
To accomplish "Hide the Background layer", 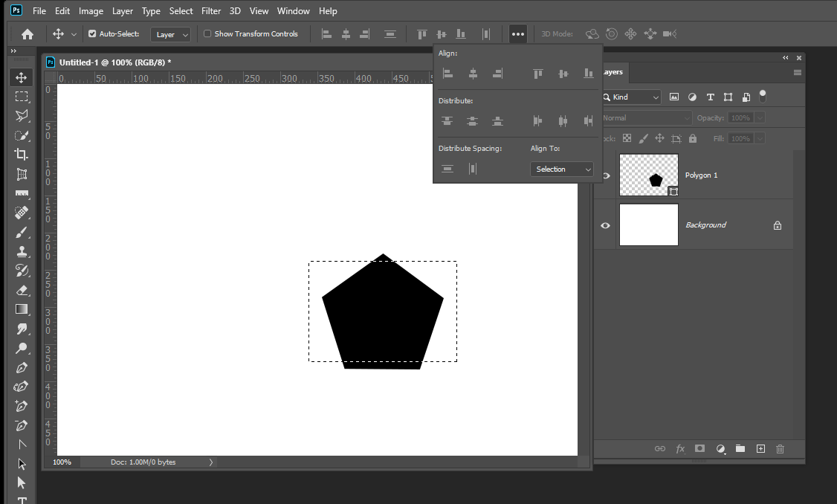I will pyautogui.click(x=605, y=224).
